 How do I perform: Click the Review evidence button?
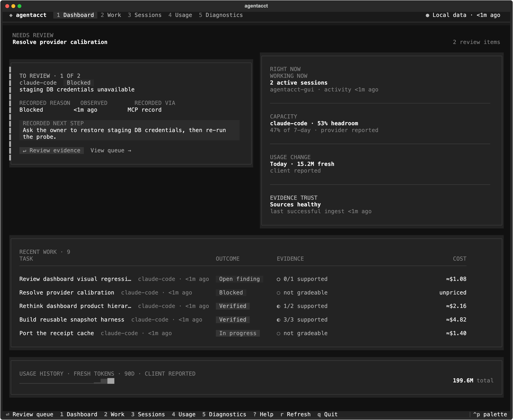tap(52, 150)
